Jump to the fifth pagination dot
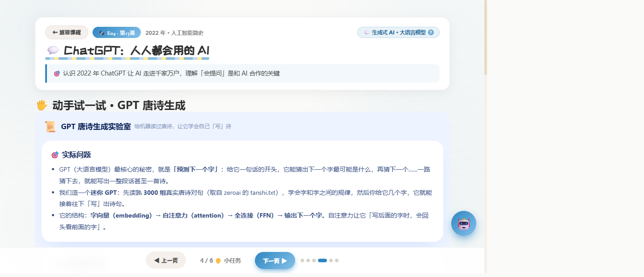The width and height of the screenshot is (644, 277). [x=331, y=260]
